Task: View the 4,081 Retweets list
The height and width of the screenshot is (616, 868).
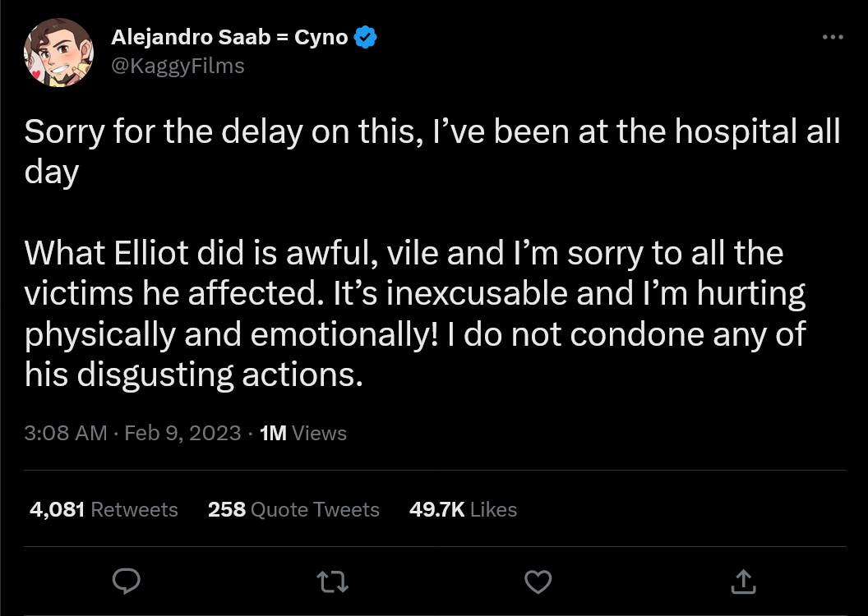Action: pos(104,509)
